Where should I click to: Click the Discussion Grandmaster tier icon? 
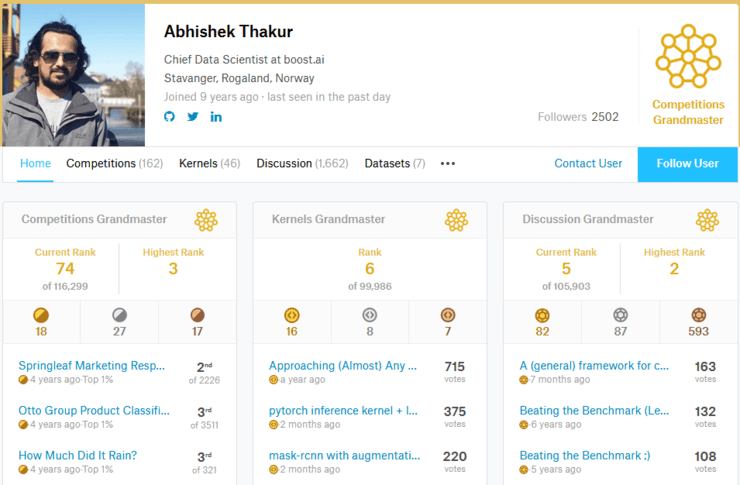(707, 219)
